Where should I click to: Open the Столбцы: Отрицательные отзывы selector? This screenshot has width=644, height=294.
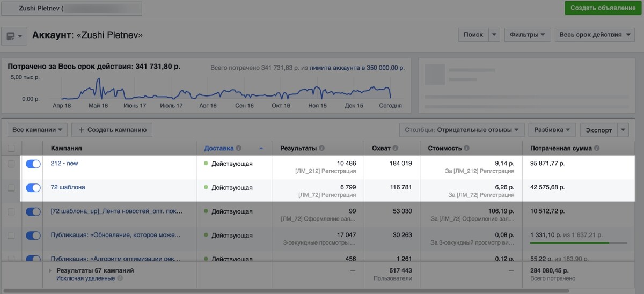point(462,130)
